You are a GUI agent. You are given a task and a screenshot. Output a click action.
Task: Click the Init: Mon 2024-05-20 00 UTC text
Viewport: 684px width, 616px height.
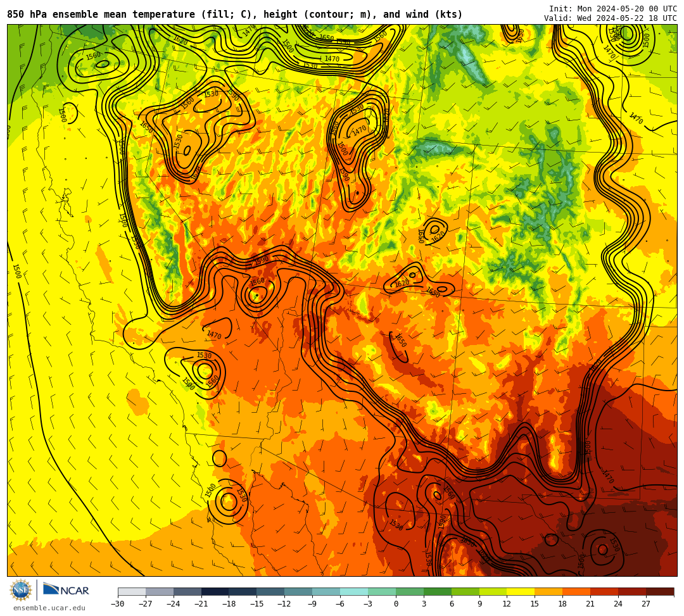pos(613,9)
